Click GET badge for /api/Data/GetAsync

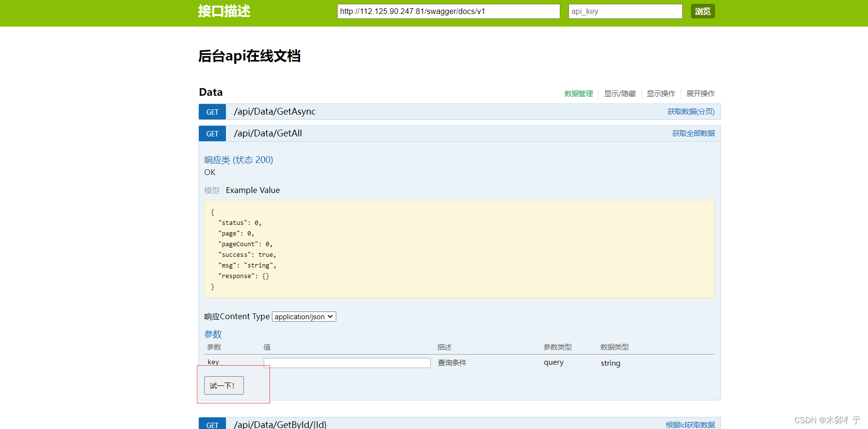click(x=212, y=112)
